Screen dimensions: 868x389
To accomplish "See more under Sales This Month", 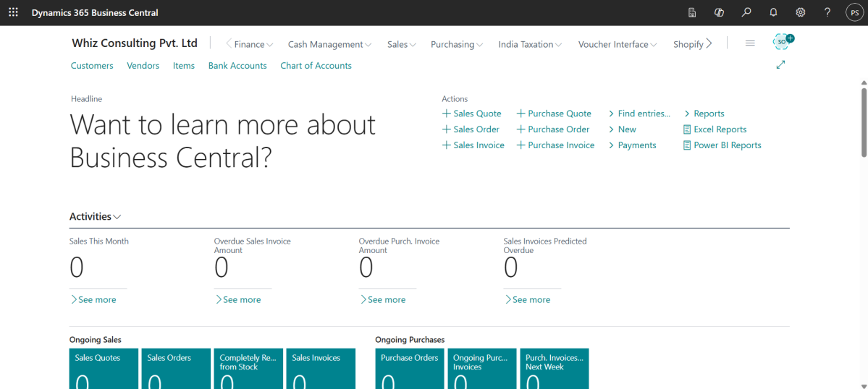I will pyautogui.click(x=93, y=299).
